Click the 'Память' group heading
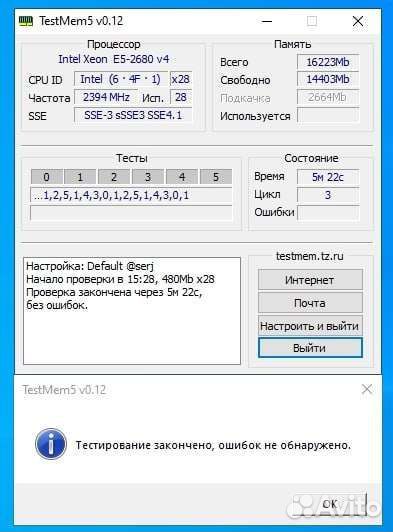The height and width of the screenshot is (532, 393). [x=293, y=44]
